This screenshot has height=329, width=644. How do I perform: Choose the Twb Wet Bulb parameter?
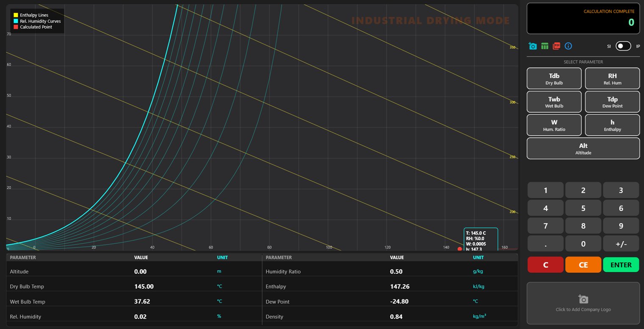[x=554, y=102]
